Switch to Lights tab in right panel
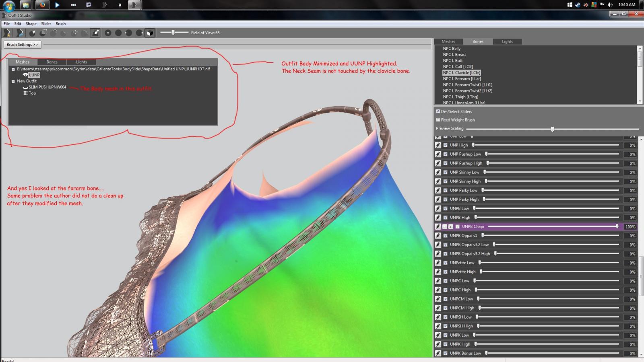 tap(507, 41)
